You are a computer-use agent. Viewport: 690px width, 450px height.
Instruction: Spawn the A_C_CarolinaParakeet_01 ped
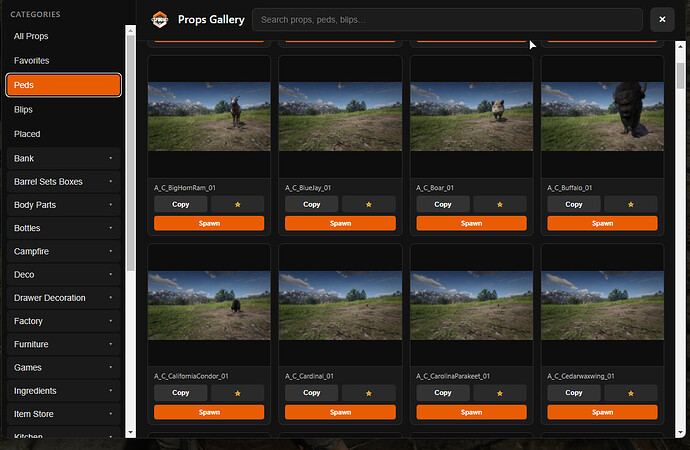point(471,412)
